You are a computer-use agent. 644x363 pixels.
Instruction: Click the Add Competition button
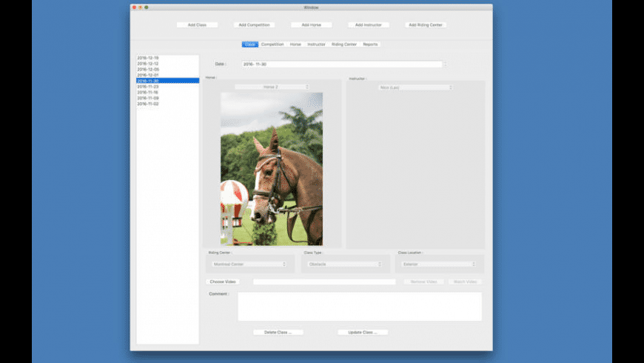pos(254,25)
